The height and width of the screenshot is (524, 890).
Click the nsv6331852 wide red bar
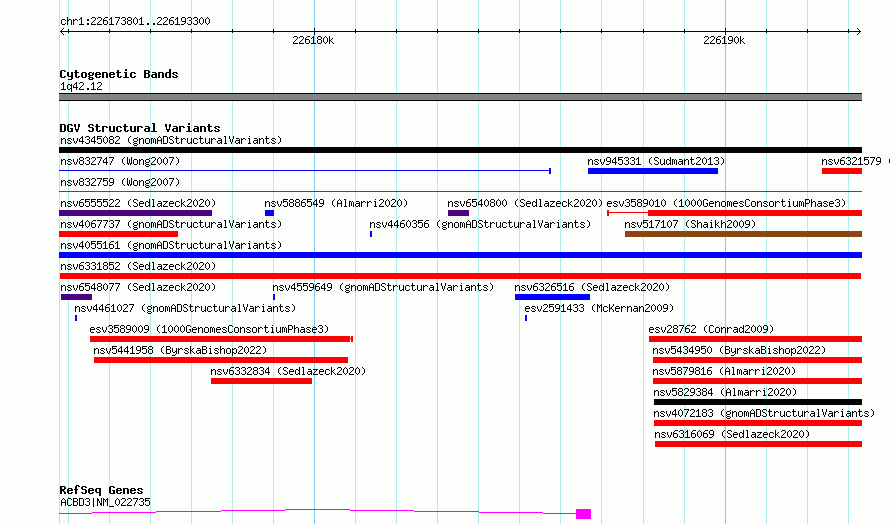460,276
